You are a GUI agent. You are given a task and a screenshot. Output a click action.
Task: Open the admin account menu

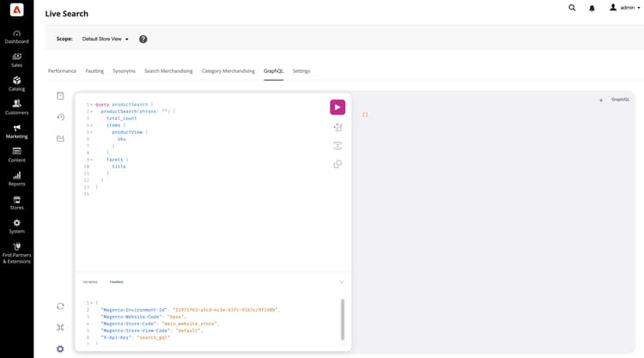(625, 8)
